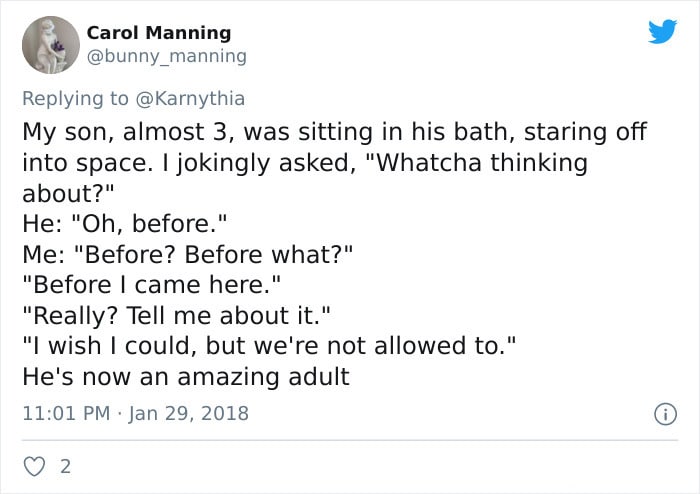Click the line starting "My son, almost 3"
Image resolution: width=700 pixels, height=494 pixels.
pos(334,132)
